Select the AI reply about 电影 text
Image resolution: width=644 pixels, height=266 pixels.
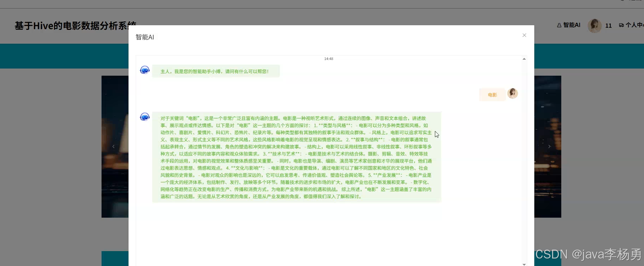[296, 157]
